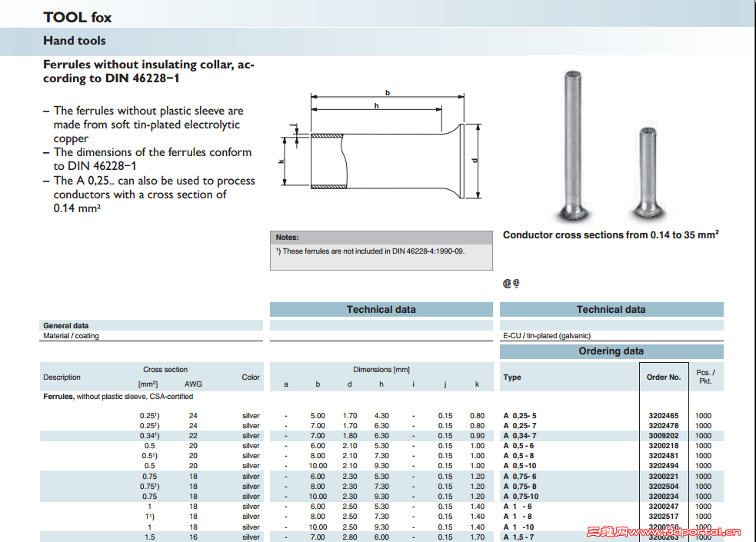Click type 'A 0,5 - 6'
This screenshot has height=542, width=756.
pos(519,446)
